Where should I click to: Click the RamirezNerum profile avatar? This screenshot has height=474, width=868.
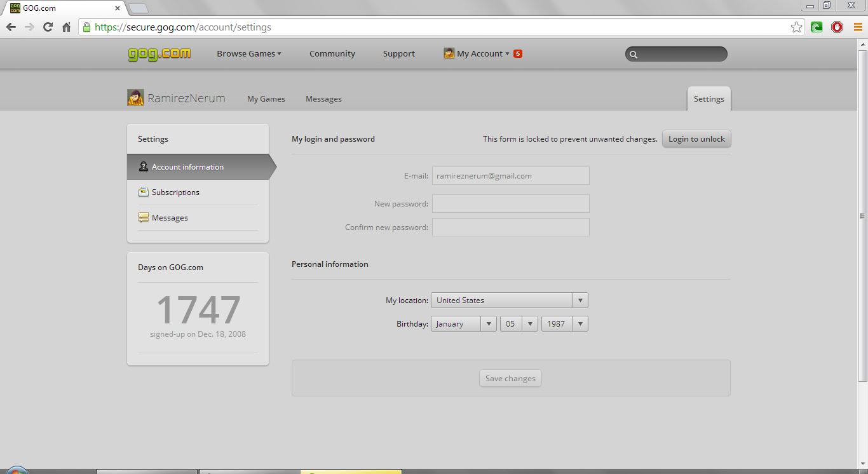135,98
